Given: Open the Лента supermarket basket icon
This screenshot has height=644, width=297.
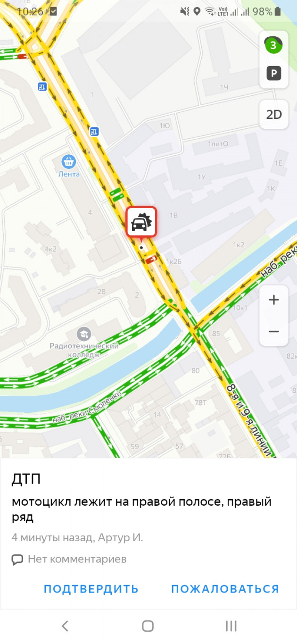Looking at the screenshot, I should pyautogui.click(x=69, y=162).
